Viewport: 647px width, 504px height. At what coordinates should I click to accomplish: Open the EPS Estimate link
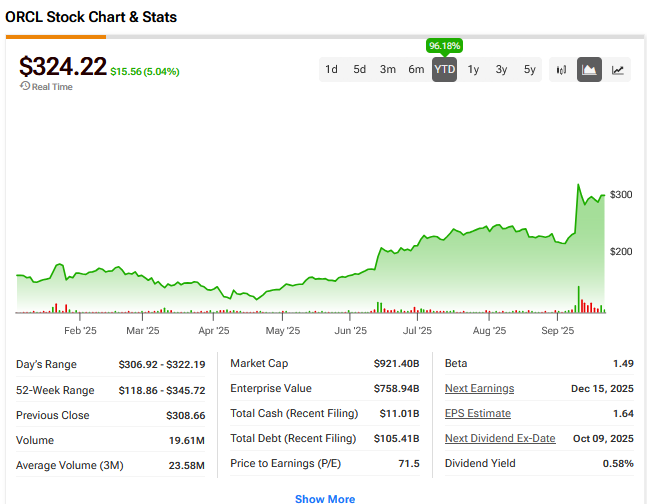(x=477, y=414)
